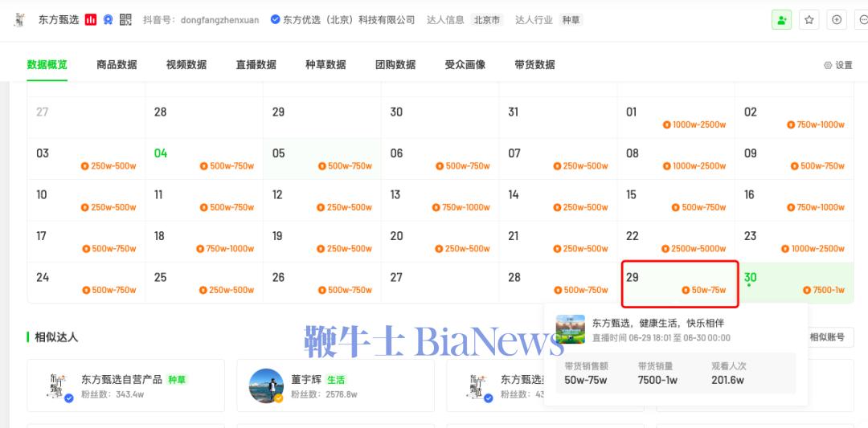Select calendar day 18 with 750w-1000w
Image resolution: width=868 pixels, height=428 pixels.
pos(204,242)
